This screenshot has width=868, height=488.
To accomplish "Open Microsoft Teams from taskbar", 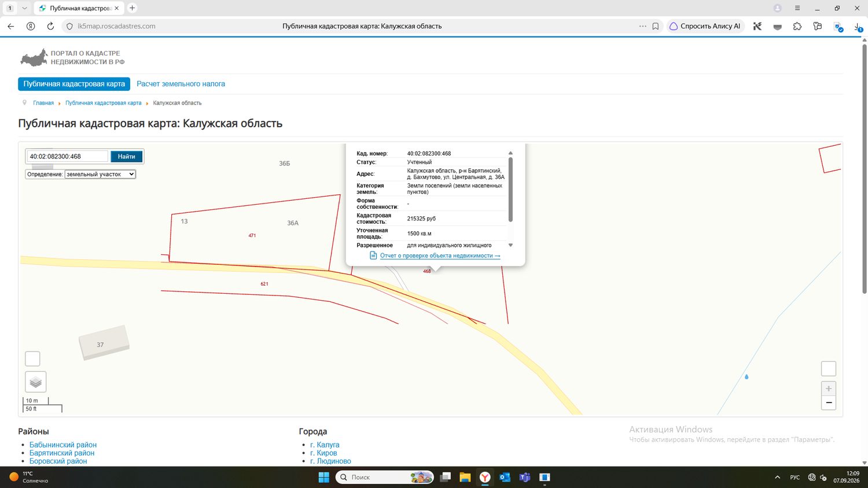I will click(525, 477).
